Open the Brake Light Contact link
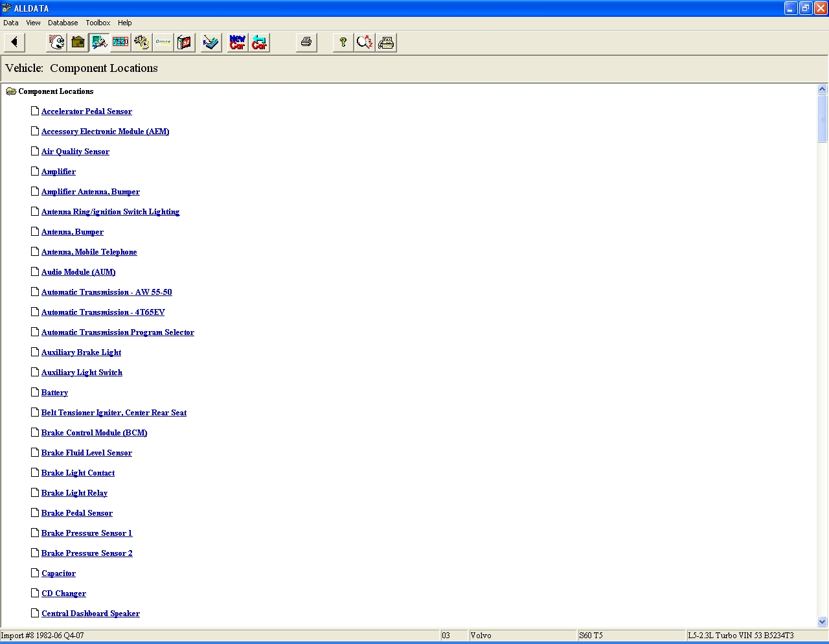This screenshot has height=644, width=829. 78,473
